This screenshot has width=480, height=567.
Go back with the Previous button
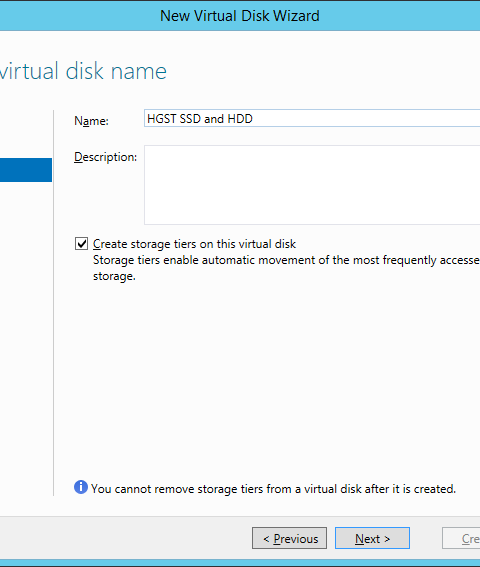289,538
